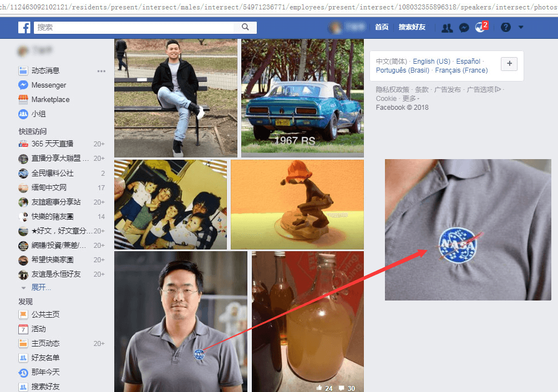The image size is (558, 392).
Task: Go to 首页 in the top bar
Action: click(382, 27)
